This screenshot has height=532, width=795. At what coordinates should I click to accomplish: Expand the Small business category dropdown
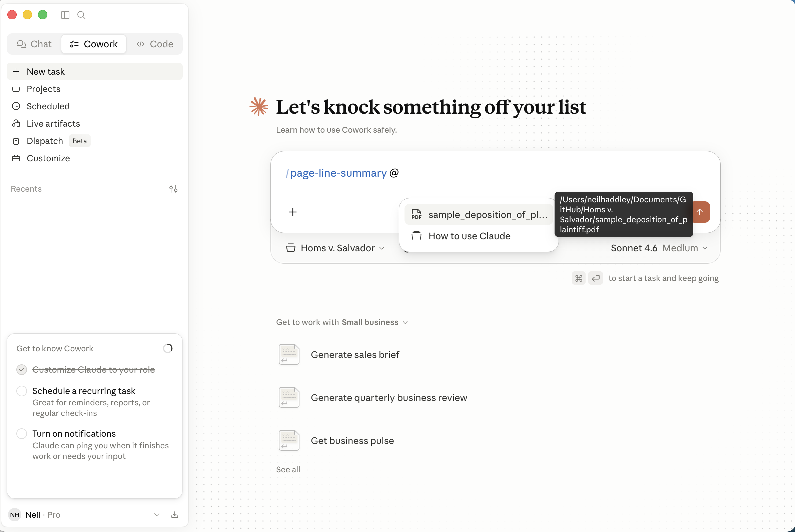pyautogui.click(x=375, y=322)
